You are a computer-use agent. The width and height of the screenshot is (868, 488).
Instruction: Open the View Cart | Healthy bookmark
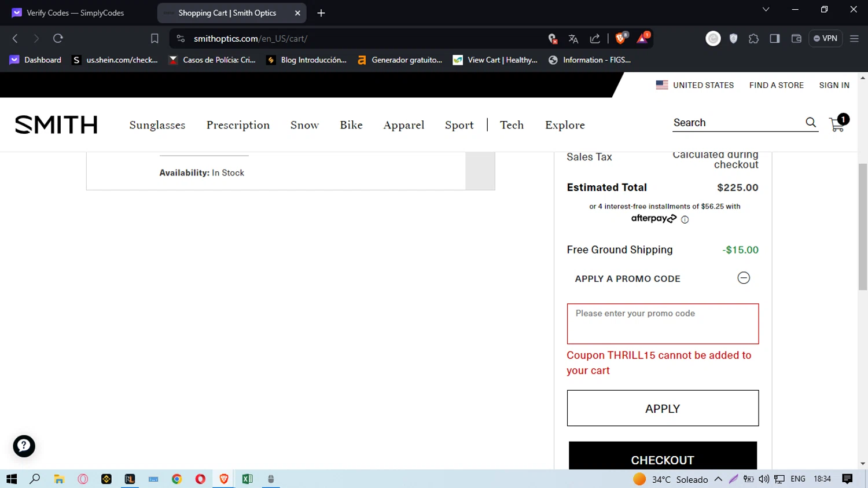coord(495,60)
